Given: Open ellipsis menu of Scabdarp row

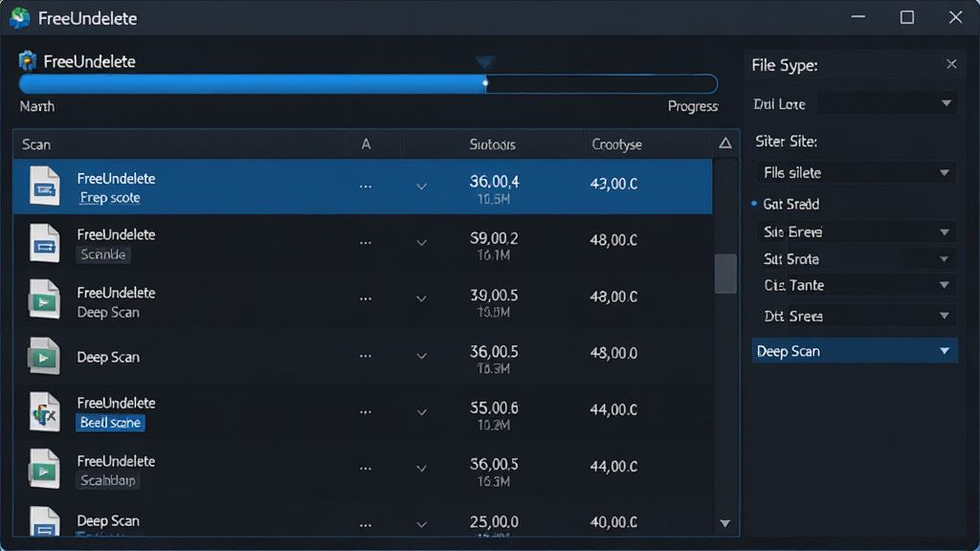Looking at the screenshot, I should 366,468.
